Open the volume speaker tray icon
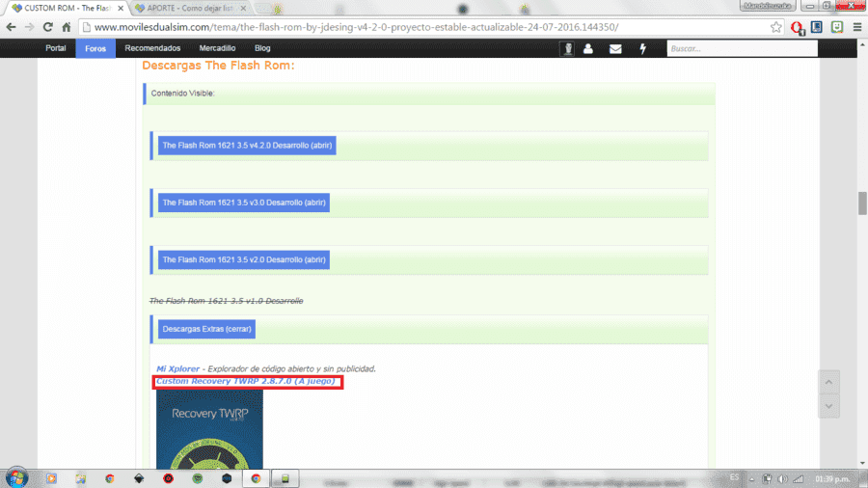Image resolution: width=868 pixels, height=488 pixels. tap(782, 479)
